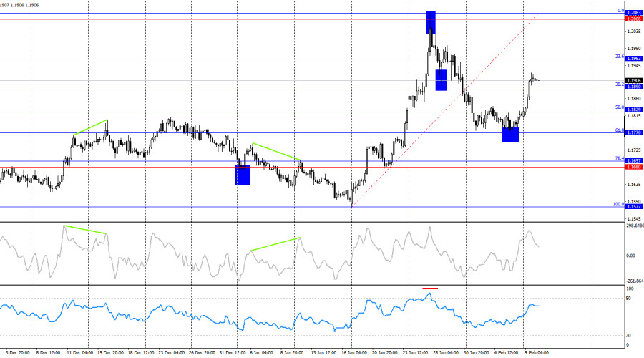Click the 1.1577 price label at the 100.0 level
This screenshot has width=644, height=358.
click(633, 208)
